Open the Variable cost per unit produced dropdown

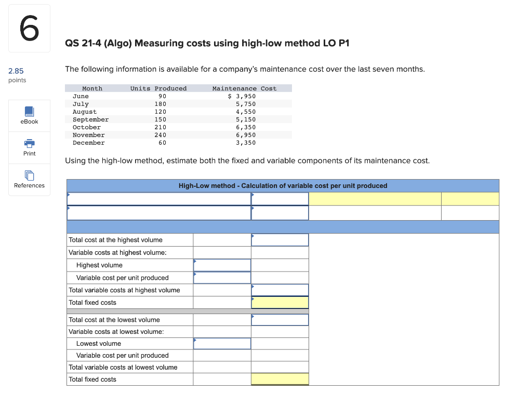[x=222, y=277]
